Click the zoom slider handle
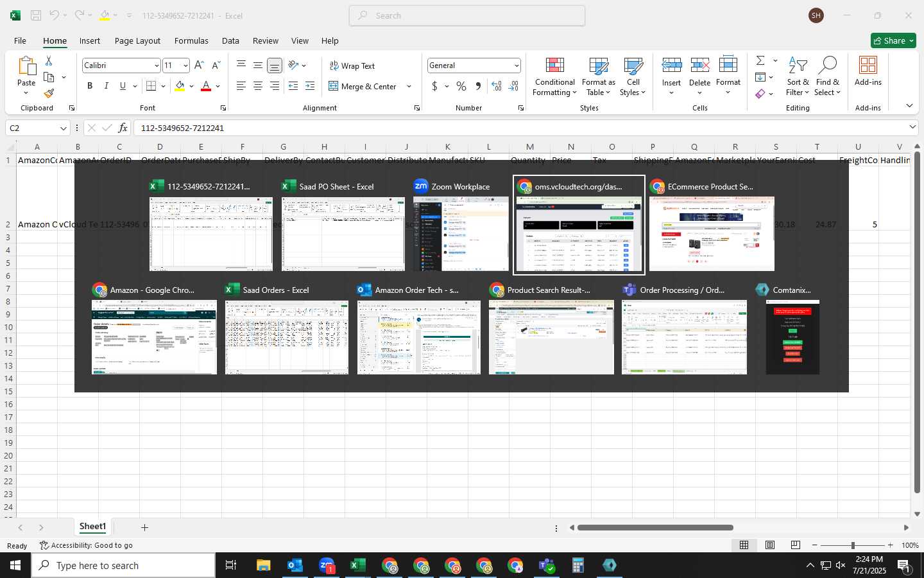Screen dimensions: 924x578 click(x=853, y=545)
